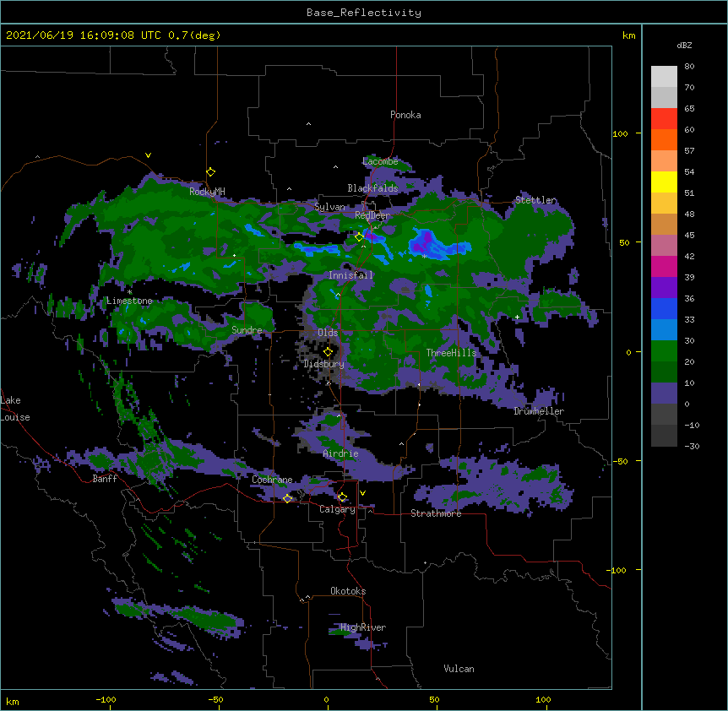Click the Banff label
This screenshot has height=711, width=728.
point(105,479)
